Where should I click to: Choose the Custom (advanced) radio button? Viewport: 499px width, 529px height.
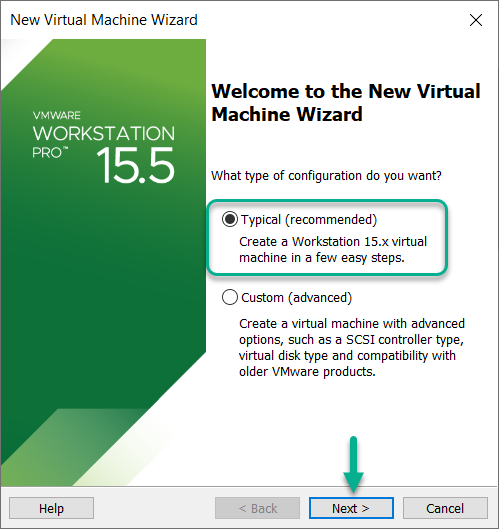point(230,297)
